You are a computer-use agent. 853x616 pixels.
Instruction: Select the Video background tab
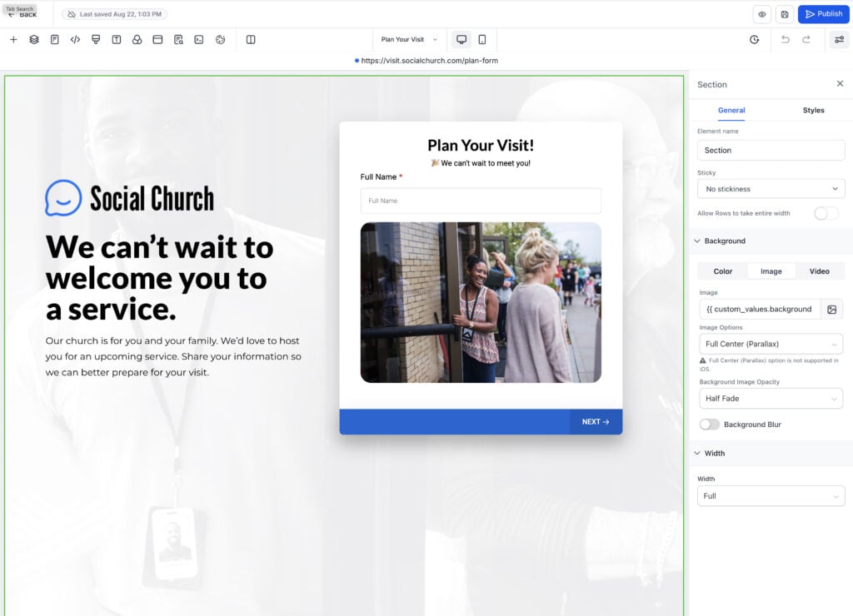coord(819,271)
